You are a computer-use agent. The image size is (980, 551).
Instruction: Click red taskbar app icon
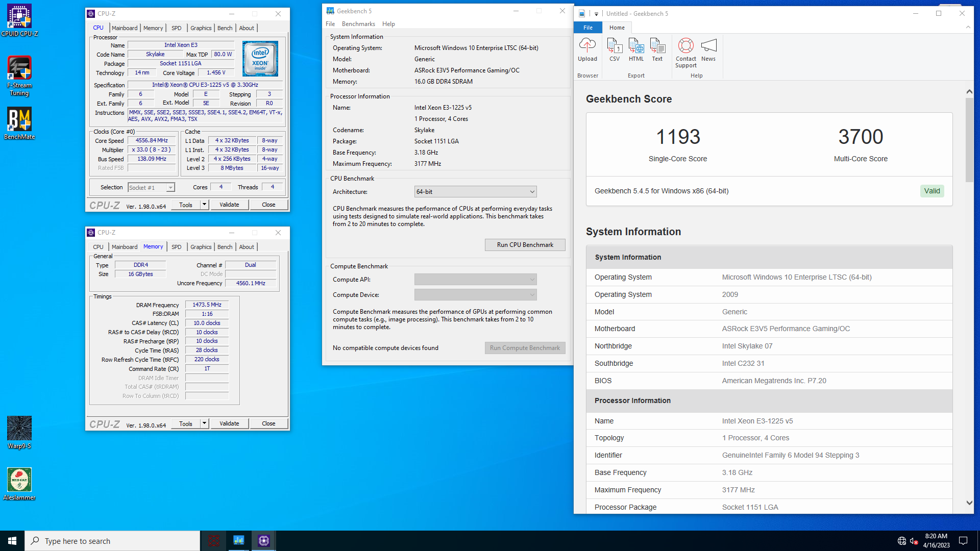(x=214, y=541)
